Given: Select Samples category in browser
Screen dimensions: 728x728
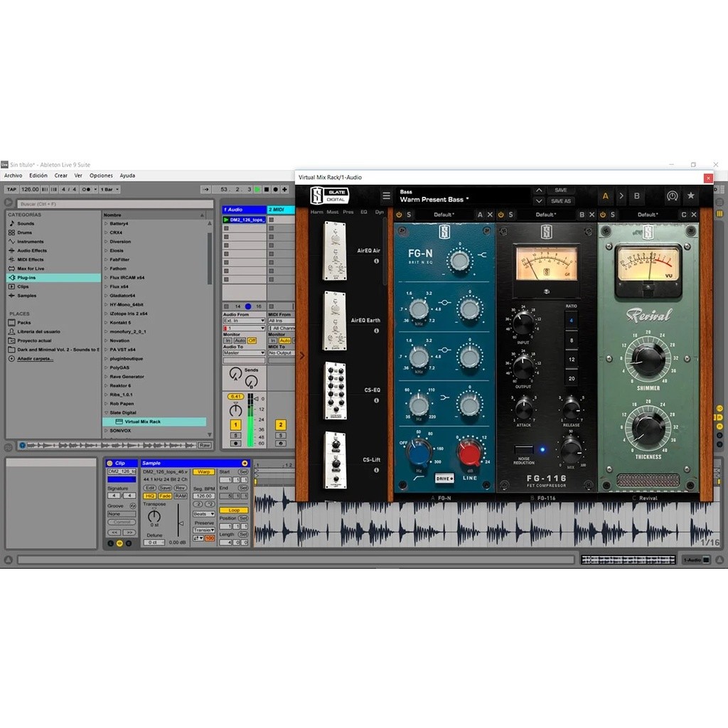Looking at the screenshot, I should 26,295.
